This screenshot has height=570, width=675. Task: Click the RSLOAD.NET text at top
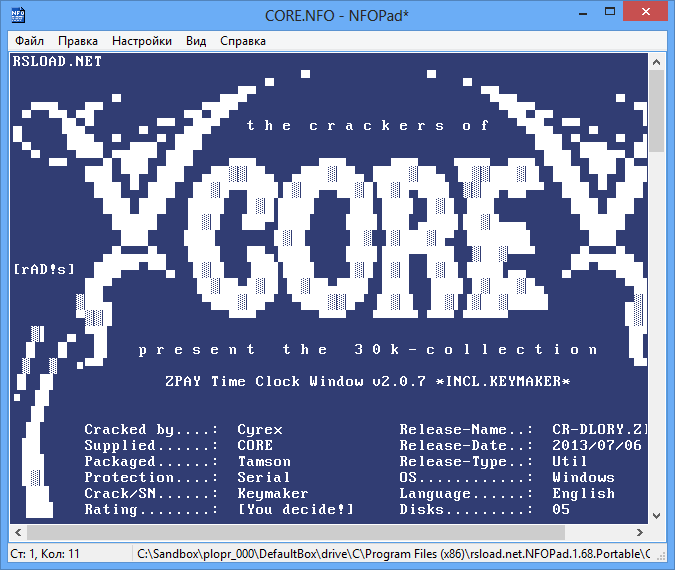[57, 62]
